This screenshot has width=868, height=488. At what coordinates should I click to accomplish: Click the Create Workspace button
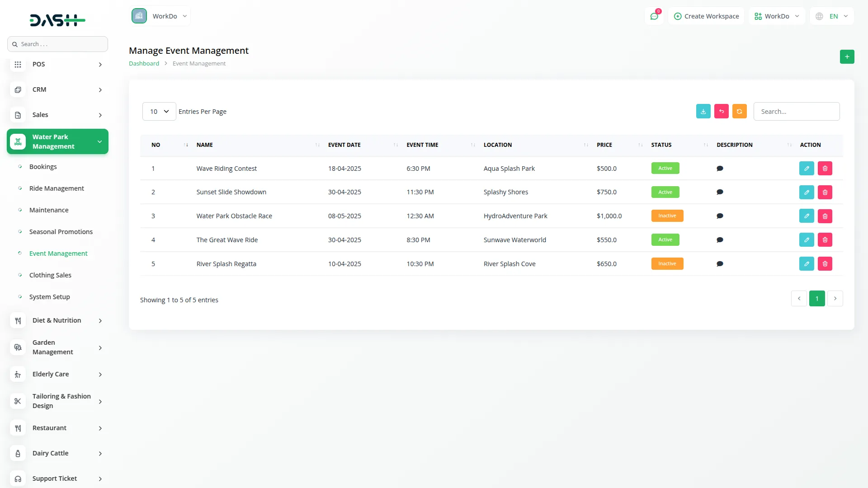(706, 16)
